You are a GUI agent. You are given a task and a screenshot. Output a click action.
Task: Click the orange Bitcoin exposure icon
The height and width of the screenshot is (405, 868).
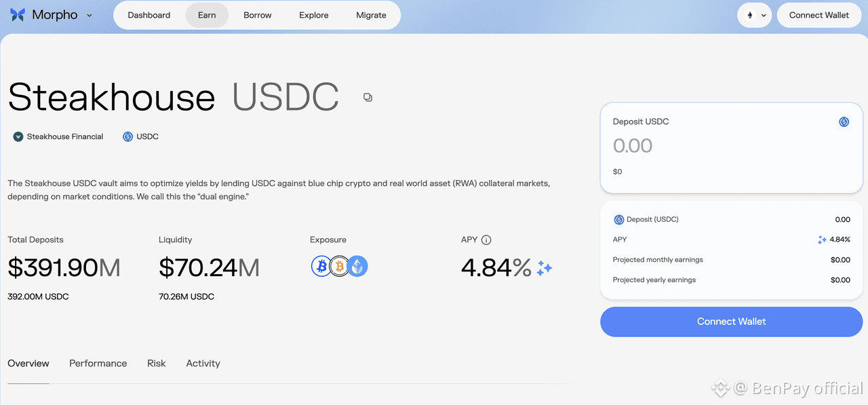339,267
